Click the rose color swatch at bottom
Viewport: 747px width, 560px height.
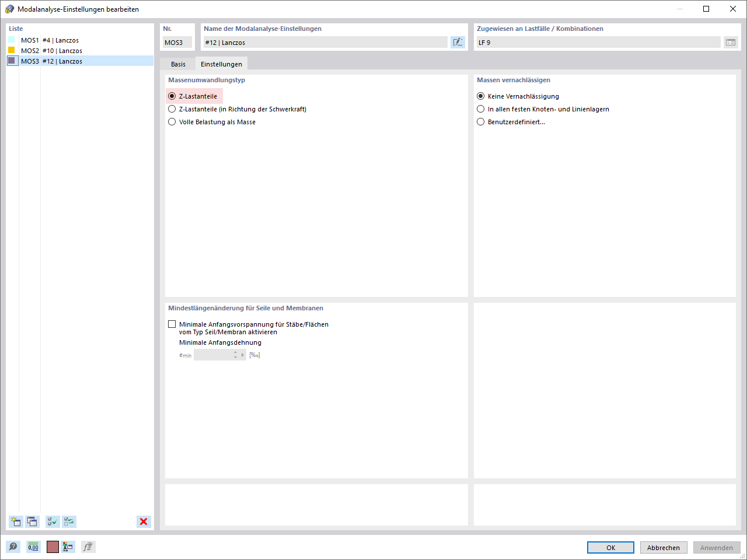click(53, 547)
